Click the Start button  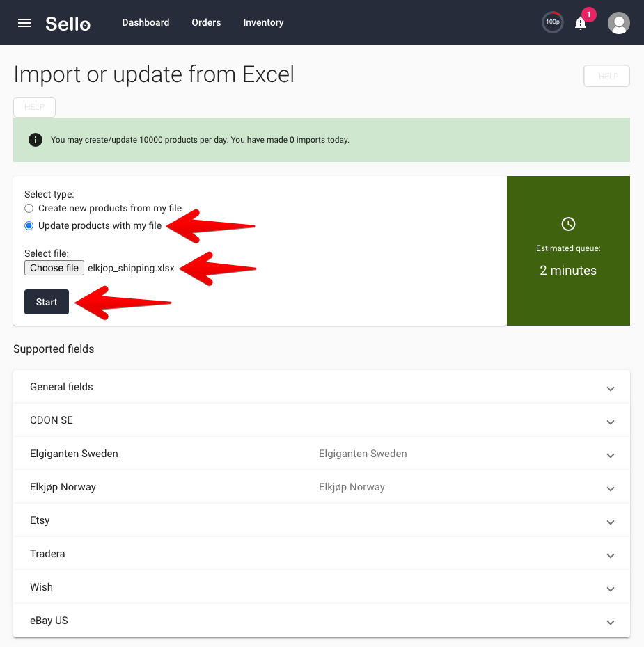coord(47,302)
